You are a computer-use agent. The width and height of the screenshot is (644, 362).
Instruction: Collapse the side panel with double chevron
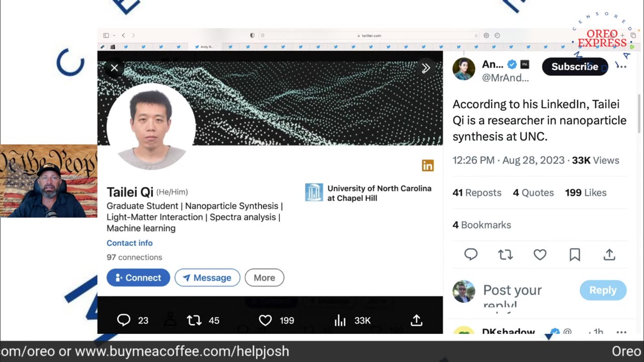(x=426, y=68)
